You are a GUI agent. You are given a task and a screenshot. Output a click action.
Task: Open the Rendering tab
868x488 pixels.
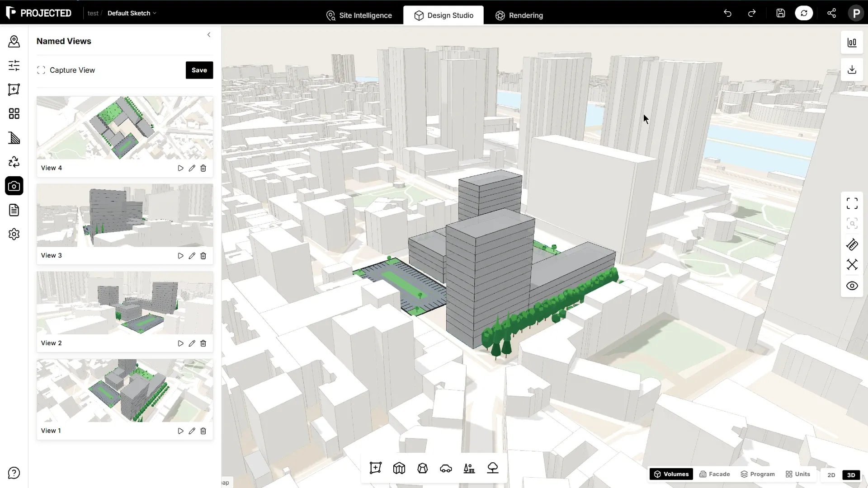[519, 15]
